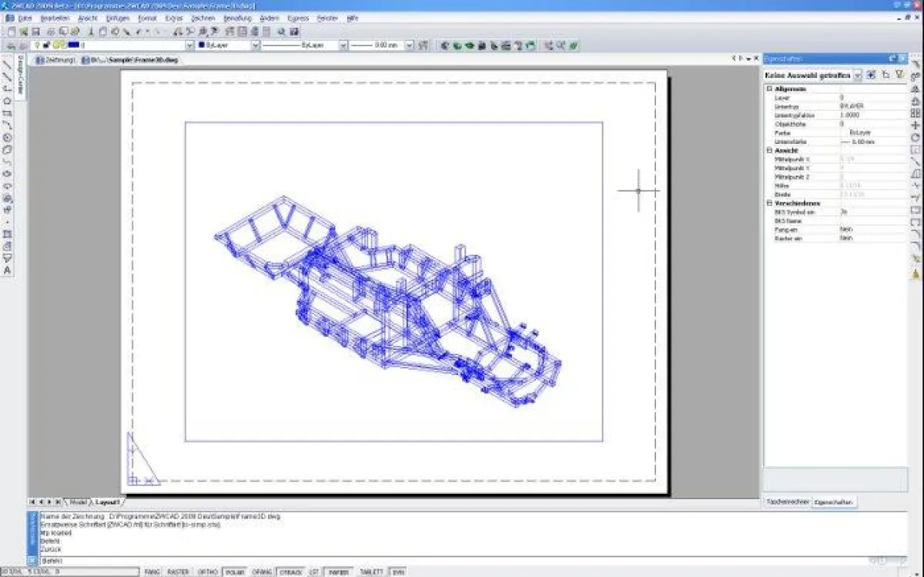Click the New file icon in the toolbar

point(11,32)
